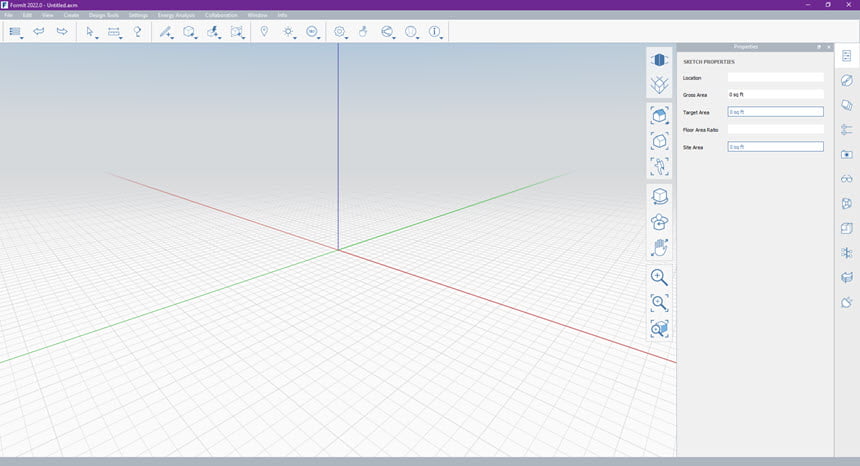Screen dimensions: 860x466
Task: Open the bottom-most palette tab icon
Action: point(847,302)
